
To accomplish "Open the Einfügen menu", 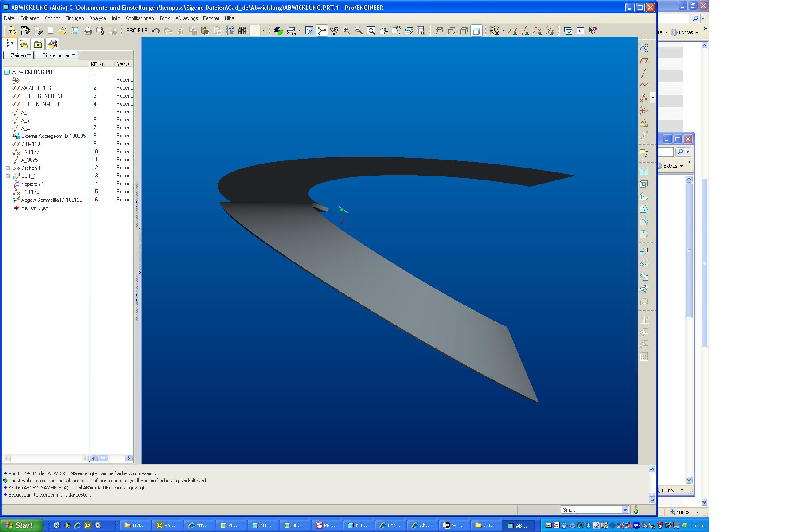I will tap(74, 18).
